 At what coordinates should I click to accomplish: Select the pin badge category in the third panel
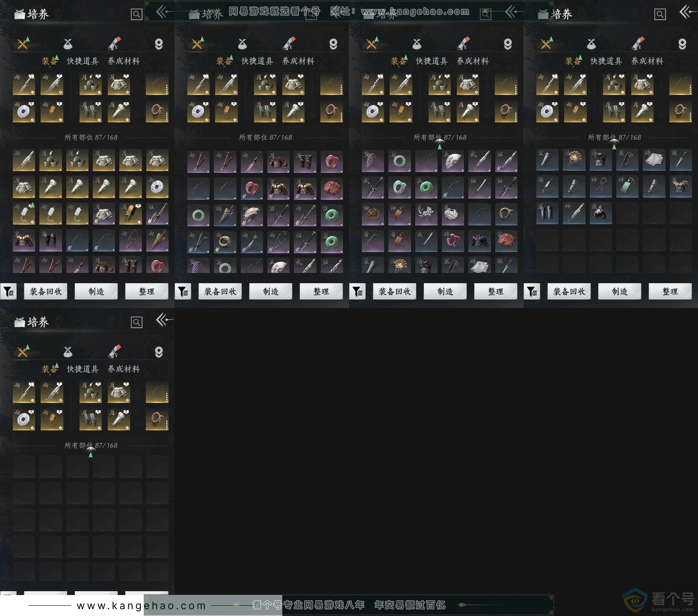[x=508, y=44]
